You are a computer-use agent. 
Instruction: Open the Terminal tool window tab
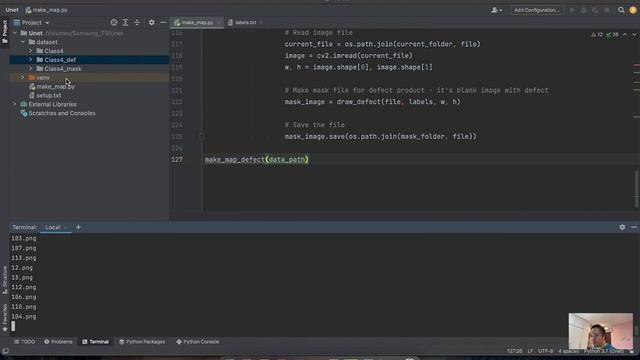click(x=95, y=342)
